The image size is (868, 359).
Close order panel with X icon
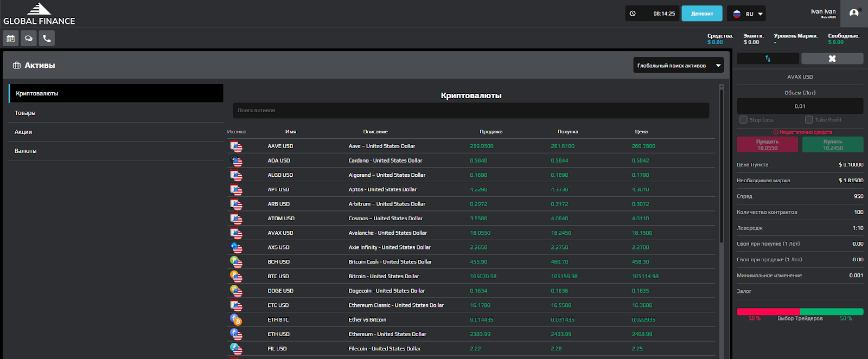point(832,59)
